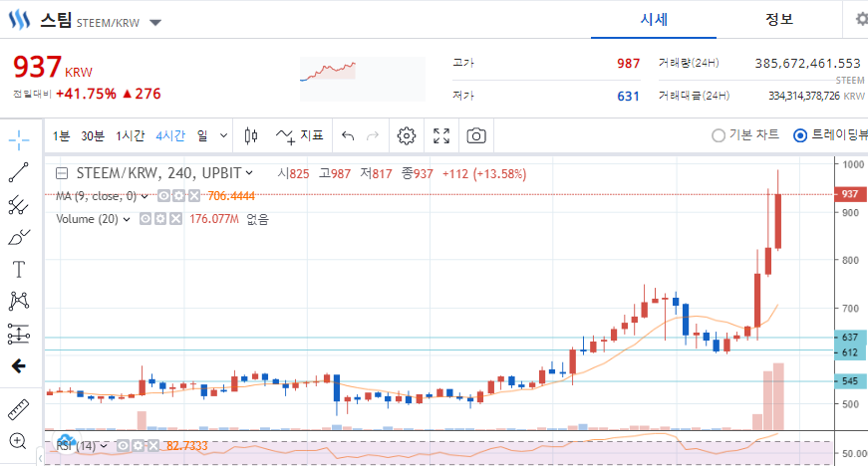Open the prediction and measurement tool

[18, 334]
